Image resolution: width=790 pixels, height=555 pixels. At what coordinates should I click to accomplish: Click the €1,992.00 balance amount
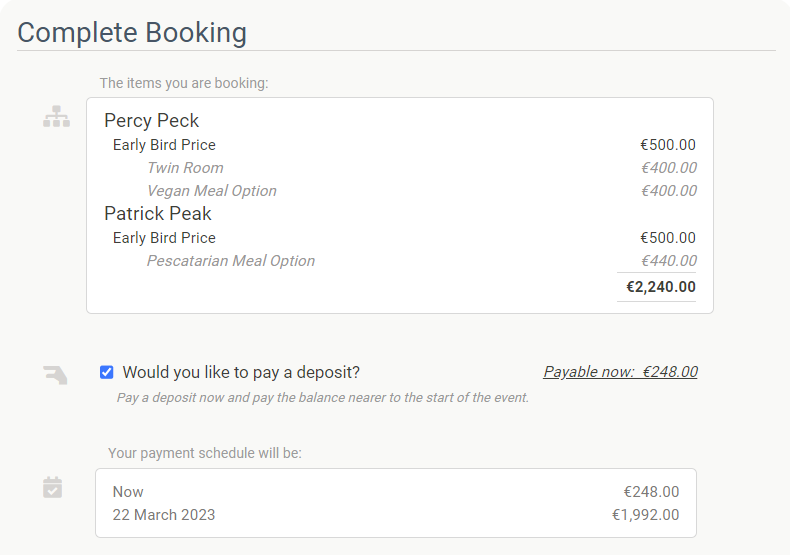(x=645, y=515)
